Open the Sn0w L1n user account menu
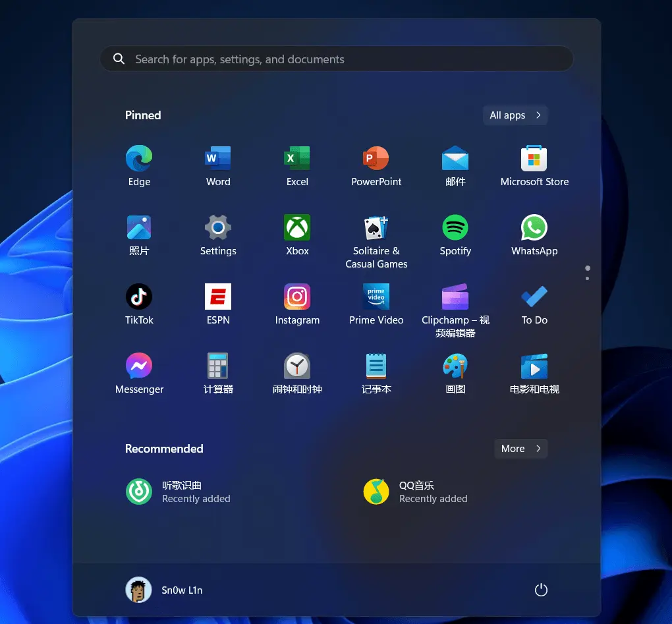672x624 pixels. pyautogui.click(x=164, y=590)
